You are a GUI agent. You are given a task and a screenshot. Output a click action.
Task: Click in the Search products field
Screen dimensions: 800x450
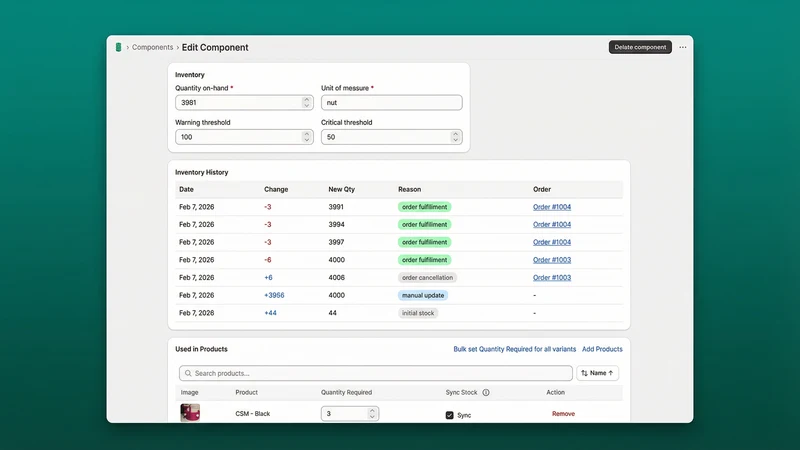click(x=376, y=373)
